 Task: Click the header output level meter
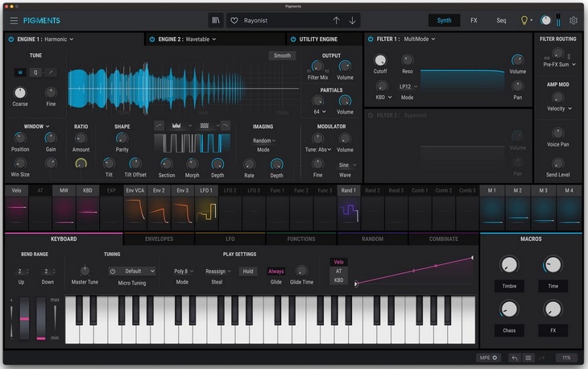click(558, 21)
